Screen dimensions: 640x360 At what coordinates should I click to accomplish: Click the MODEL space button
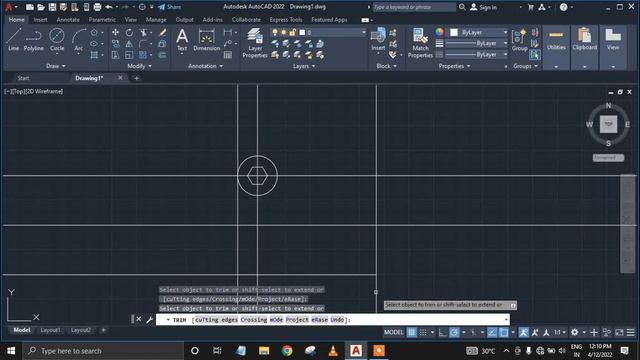coord(393,332)
